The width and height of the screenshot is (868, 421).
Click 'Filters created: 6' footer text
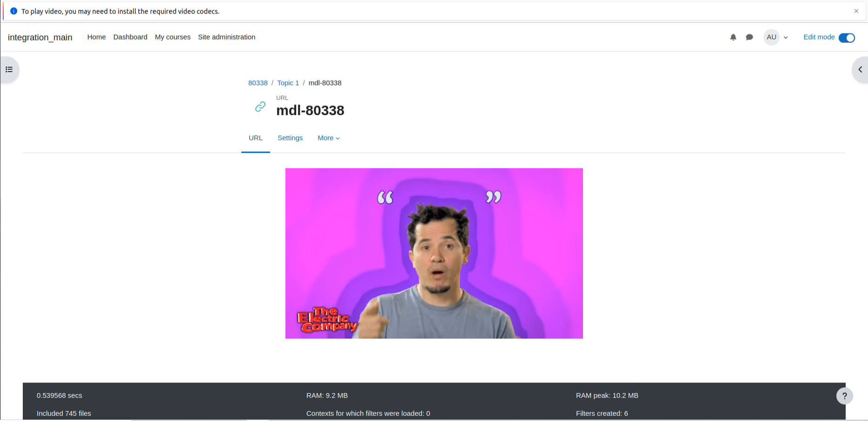(602, 414)
